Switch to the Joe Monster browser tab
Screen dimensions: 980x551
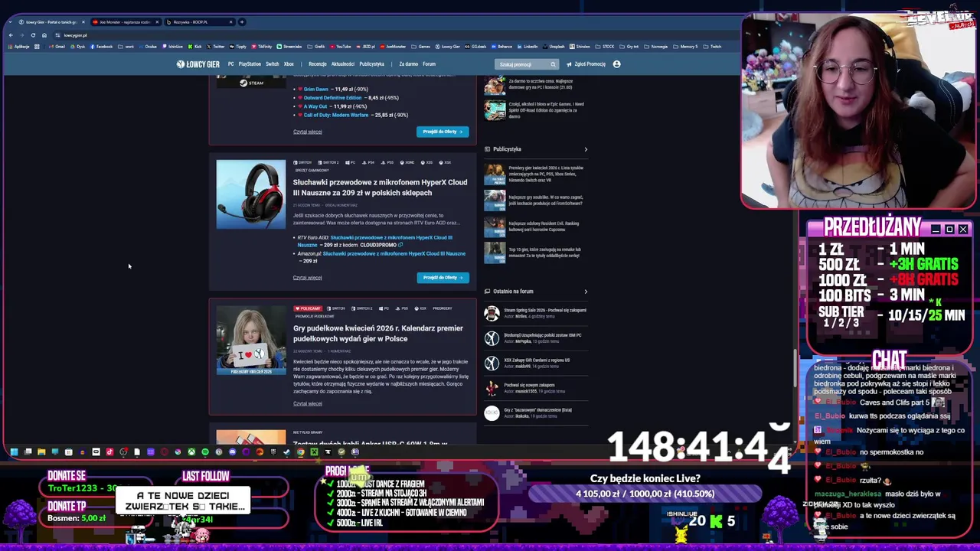tap(125, 21)
